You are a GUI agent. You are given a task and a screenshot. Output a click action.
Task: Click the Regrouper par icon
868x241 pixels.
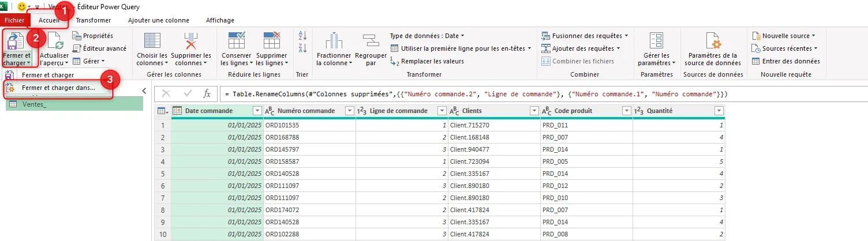pos(370,42)
